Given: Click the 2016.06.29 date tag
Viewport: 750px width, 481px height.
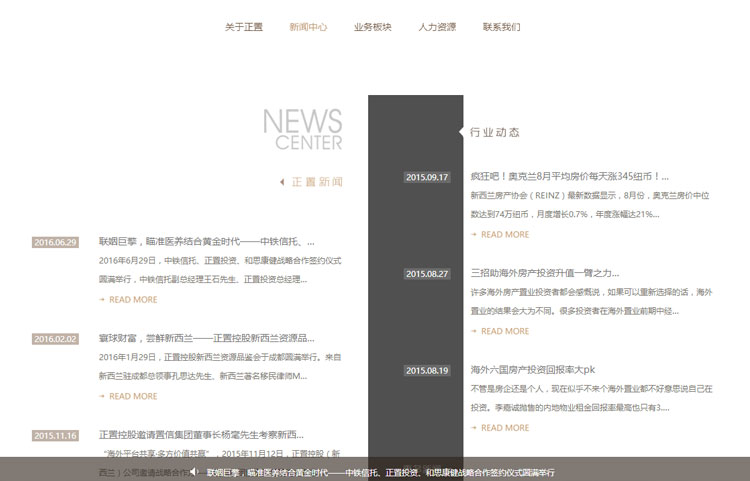Looking at the screenshot, I should (x=55, y=242).
